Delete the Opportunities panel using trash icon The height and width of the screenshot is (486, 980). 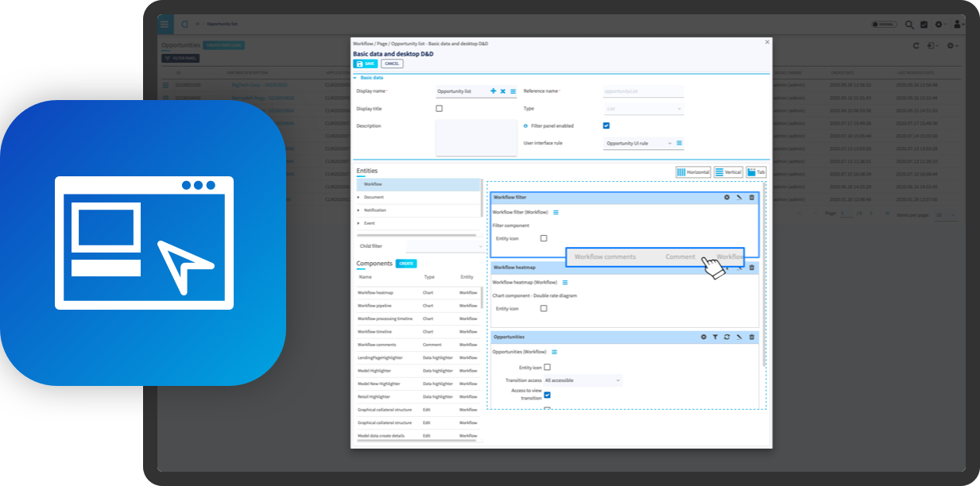[x=752, y=337]
